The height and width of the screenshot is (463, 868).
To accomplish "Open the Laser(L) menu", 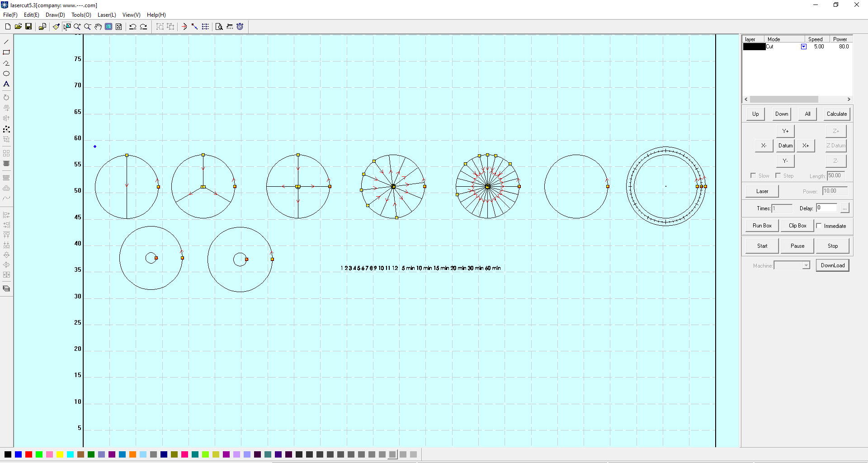I will click(x=107, y=15).
